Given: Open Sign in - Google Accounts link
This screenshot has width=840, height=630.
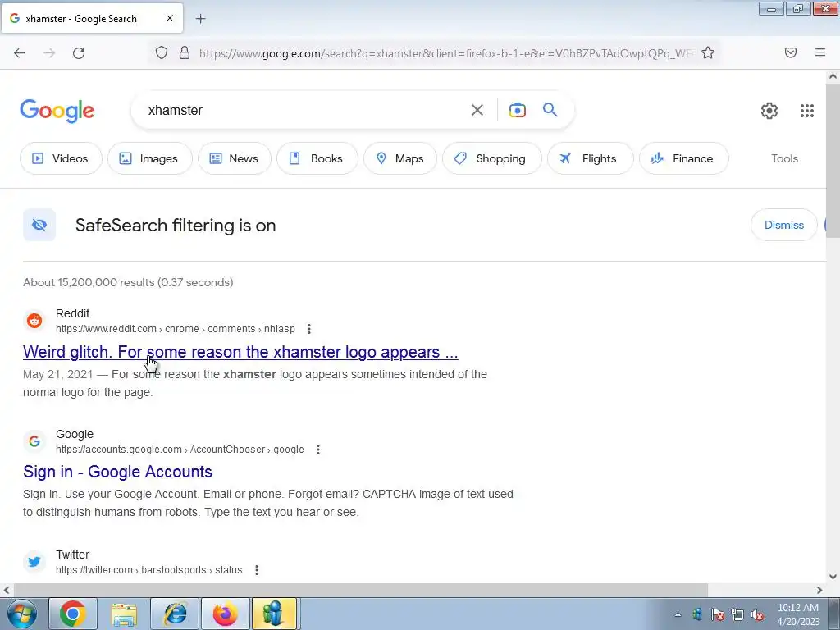Looking at the screenshot, I should (118, 472).
